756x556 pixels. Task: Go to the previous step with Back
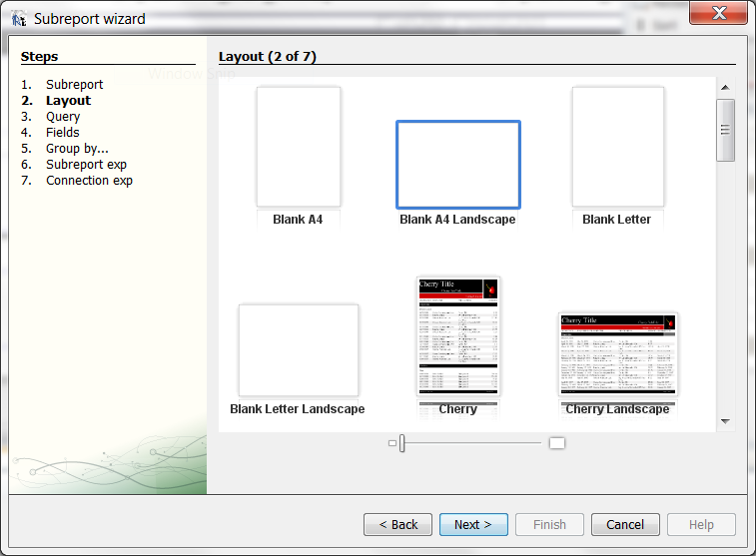pos(397,524)
